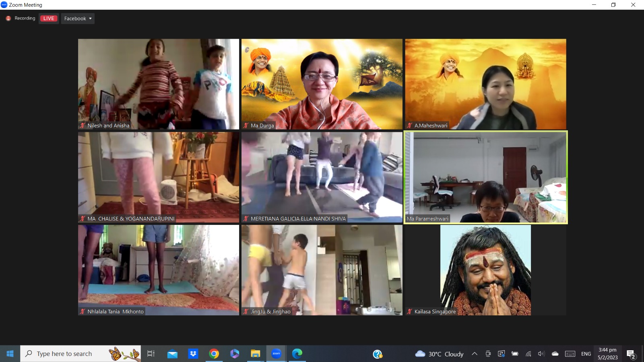Open the Mail app in taskbar

[x=172, y=354]
